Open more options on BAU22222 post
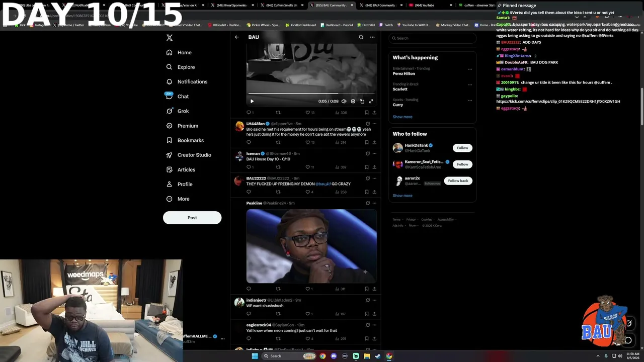 tap(374, 178)
